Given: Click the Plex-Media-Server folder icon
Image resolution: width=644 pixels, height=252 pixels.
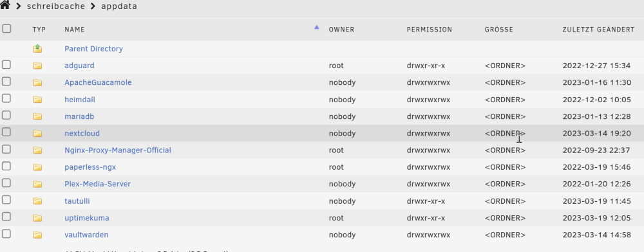Looking at the screenshot, I should click(37, 184).
